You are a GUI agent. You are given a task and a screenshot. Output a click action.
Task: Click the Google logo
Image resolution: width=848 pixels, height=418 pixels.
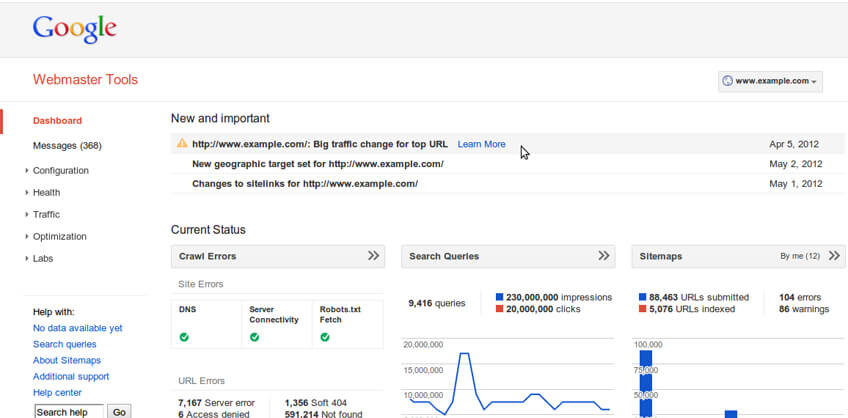pos(75,29)
